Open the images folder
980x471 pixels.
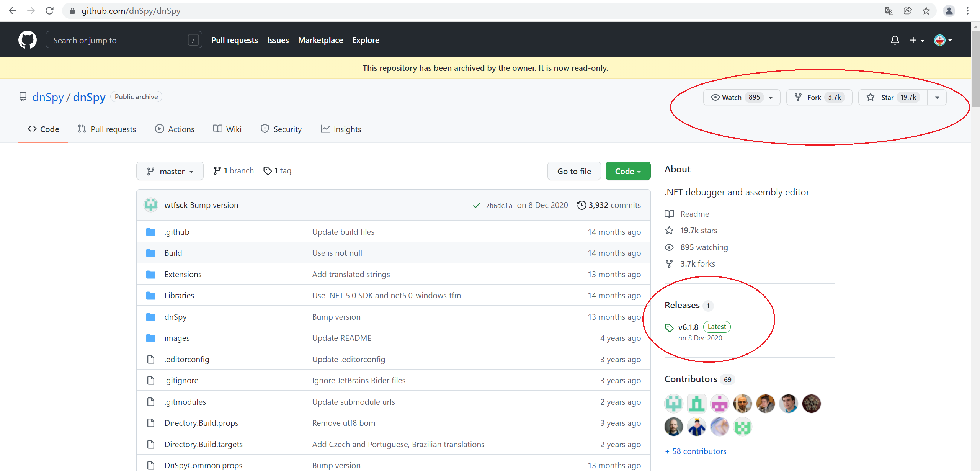[177, 338]
